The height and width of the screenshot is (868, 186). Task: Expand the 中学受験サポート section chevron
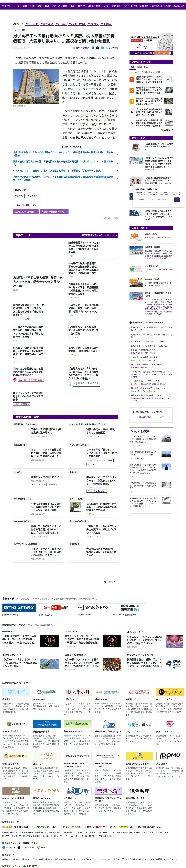[x=31, y=499]
